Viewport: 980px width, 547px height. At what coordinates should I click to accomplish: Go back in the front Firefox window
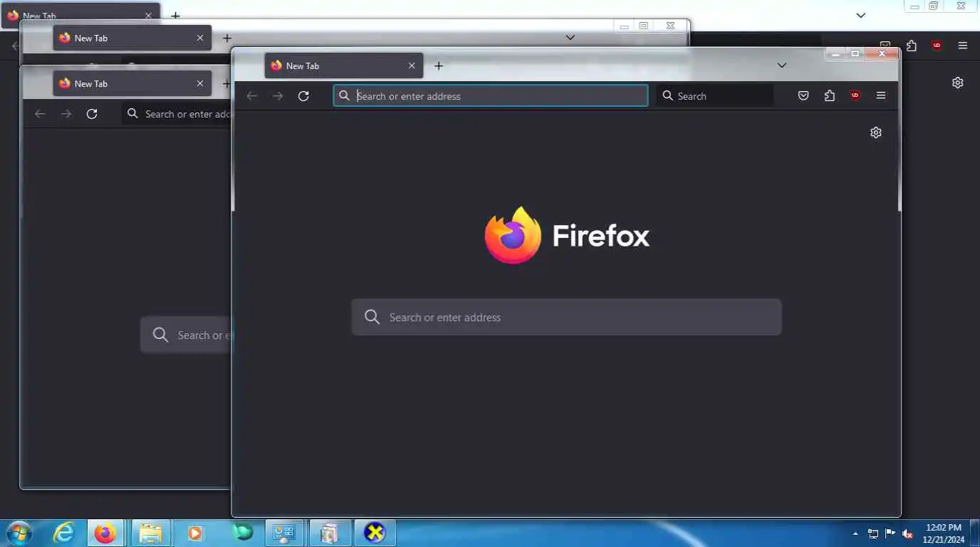point(251,96)
